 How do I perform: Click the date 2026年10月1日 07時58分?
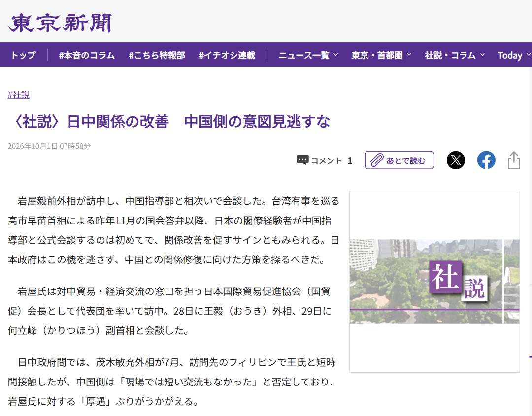coord(49,146)
